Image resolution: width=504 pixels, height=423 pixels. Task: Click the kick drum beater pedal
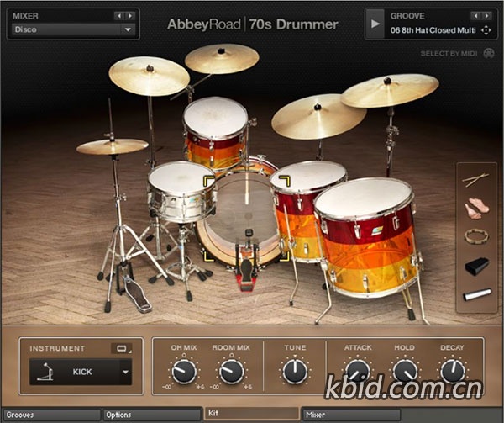click(x=247, y=262)
